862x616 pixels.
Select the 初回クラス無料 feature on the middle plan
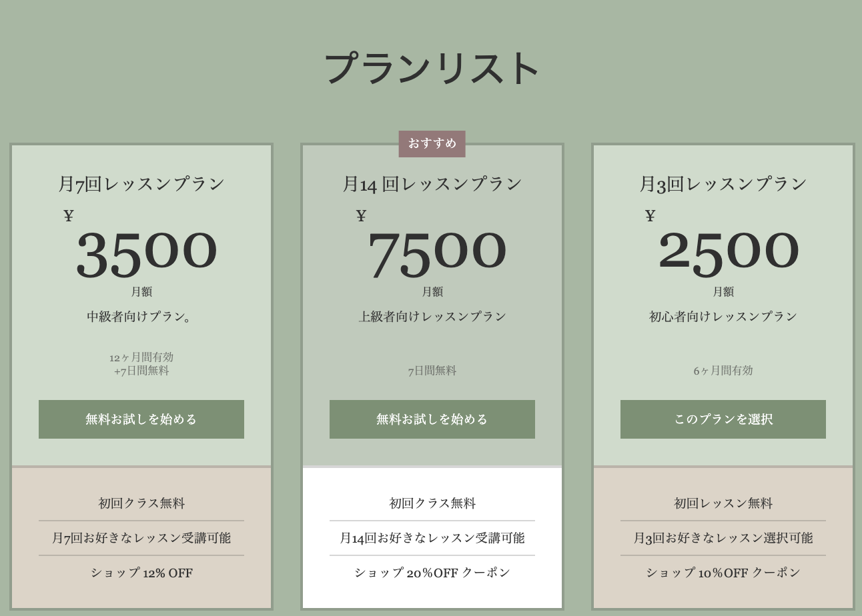point(432,503)
